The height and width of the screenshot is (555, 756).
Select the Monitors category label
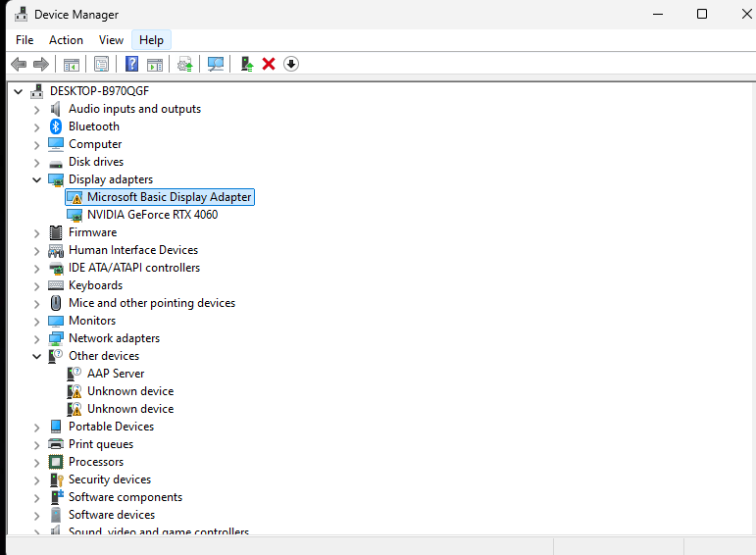click(92, 321)
